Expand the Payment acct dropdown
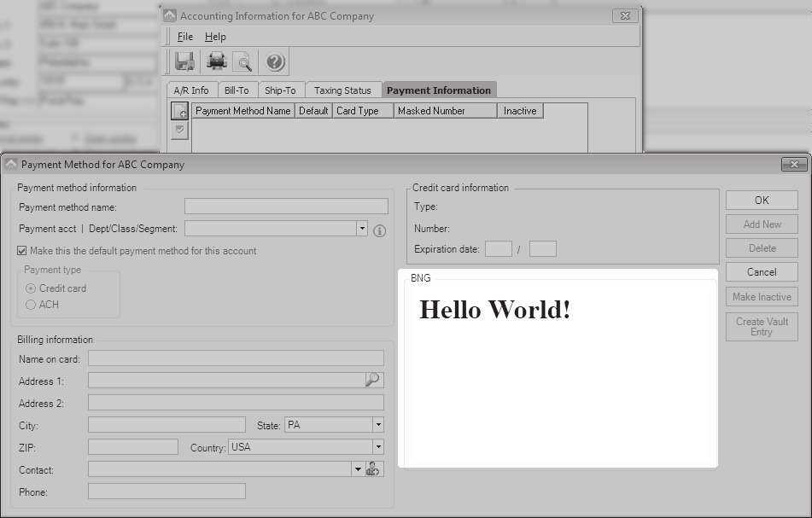The height and width of the screenshot is (518, 812). click(362, 229)
